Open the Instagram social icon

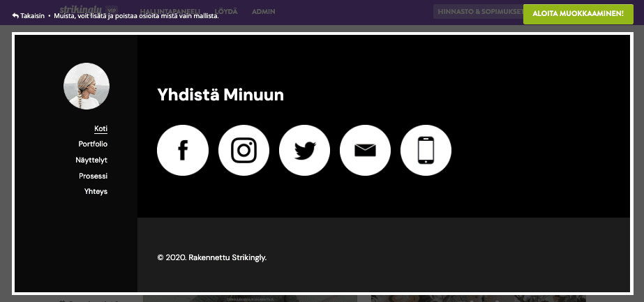tap(244, 150)
